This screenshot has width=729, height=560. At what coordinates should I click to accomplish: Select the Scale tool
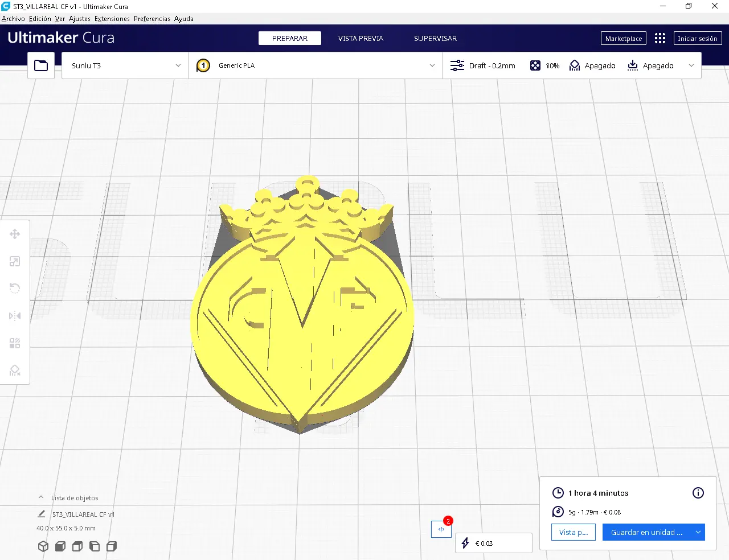(15, 261)
